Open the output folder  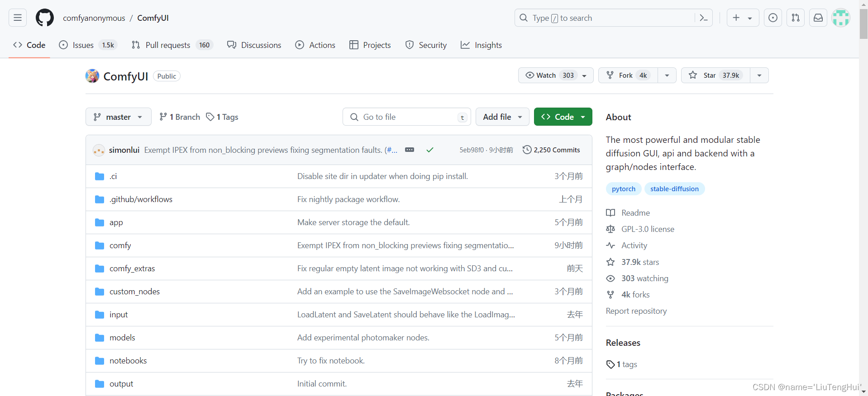click(121, 384)
